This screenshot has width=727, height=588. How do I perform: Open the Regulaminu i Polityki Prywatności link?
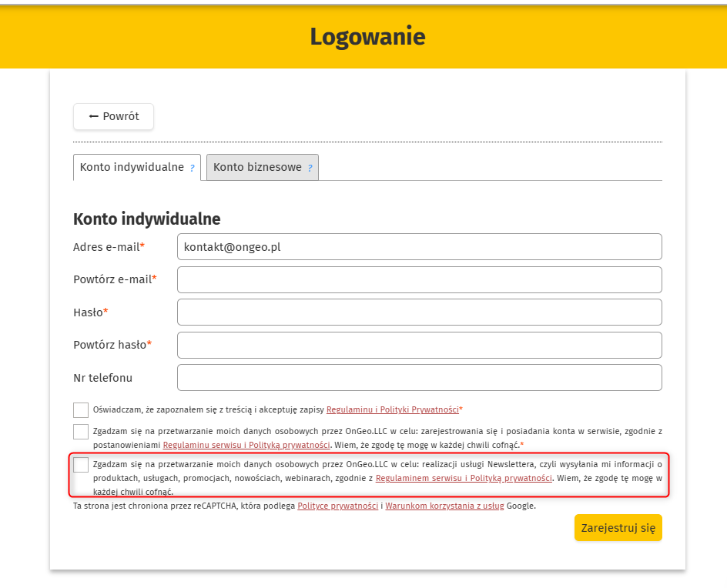[392, 409]
